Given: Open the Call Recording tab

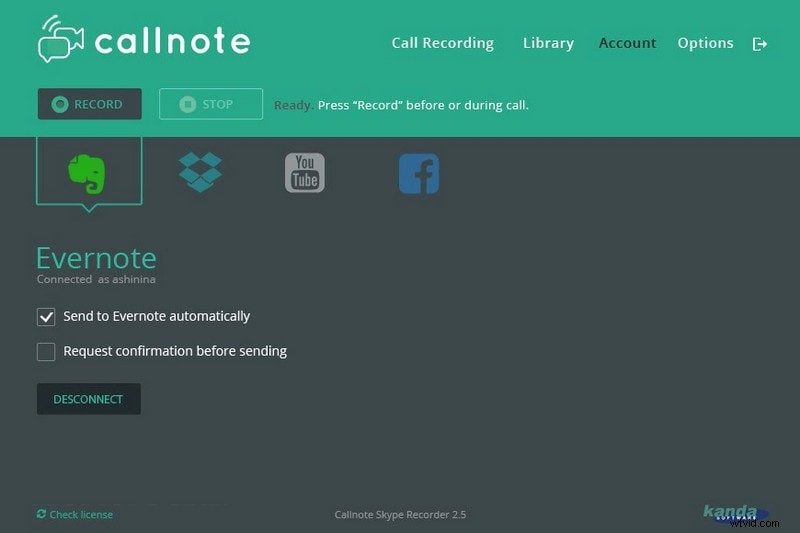Looking at the screenshot, I should (442, 43).
